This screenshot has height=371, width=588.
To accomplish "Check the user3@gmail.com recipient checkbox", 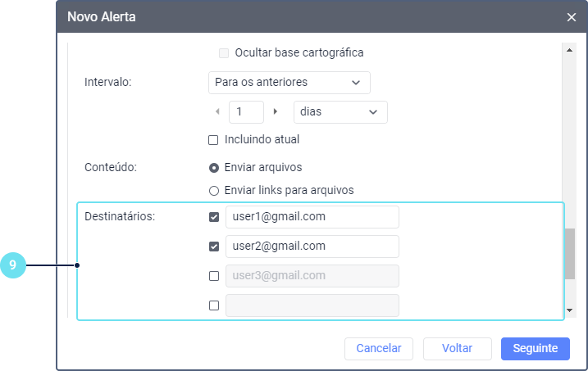I will 214,276.
